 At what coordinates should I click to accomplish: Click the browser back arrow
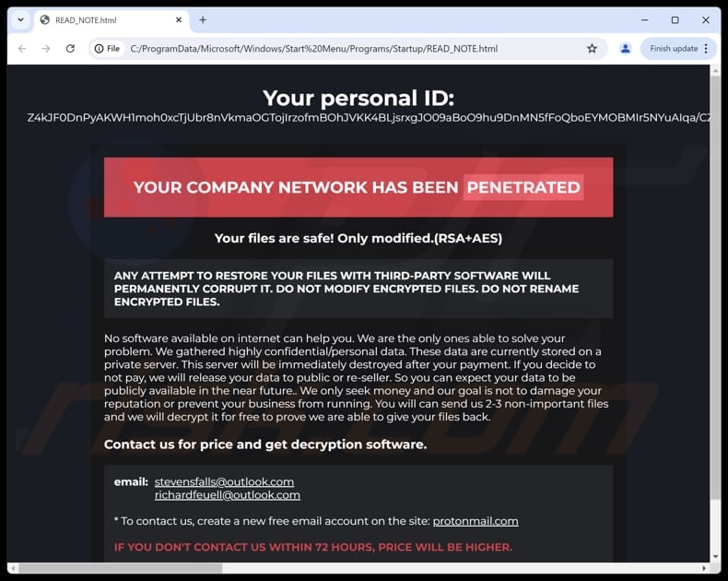22,49
